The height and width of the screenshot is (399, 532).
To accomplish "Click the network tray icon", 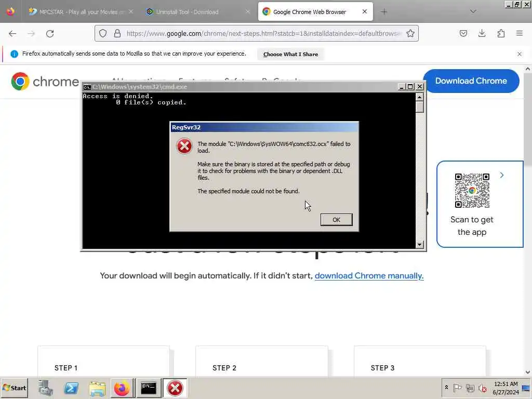I will (x=470, y=388).
